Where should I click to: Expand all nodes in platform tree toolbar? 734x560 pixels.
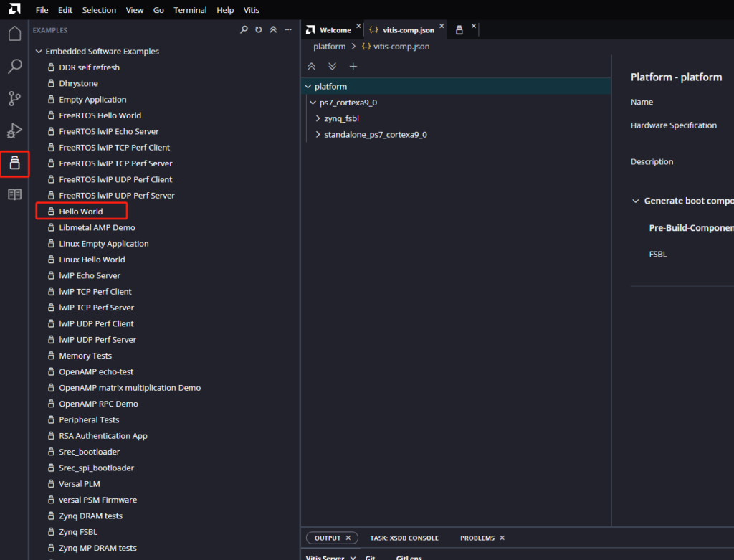coord(333,67)
